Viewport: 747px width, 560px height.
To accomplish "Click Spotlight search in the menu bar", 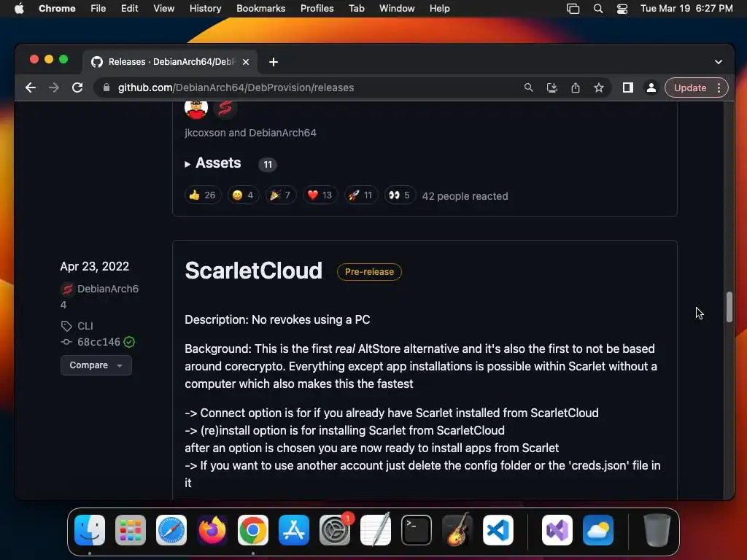I will coord(598,9).
